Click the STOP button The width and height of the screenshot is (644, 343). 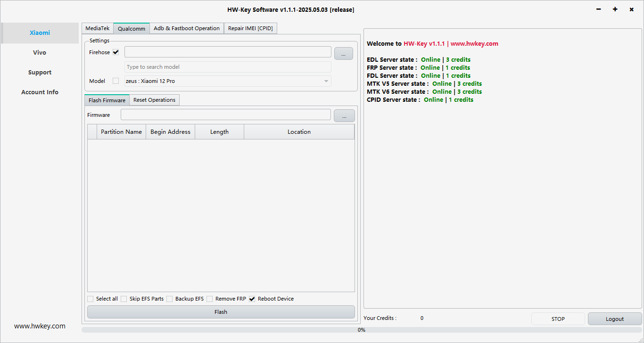(558, 319)
